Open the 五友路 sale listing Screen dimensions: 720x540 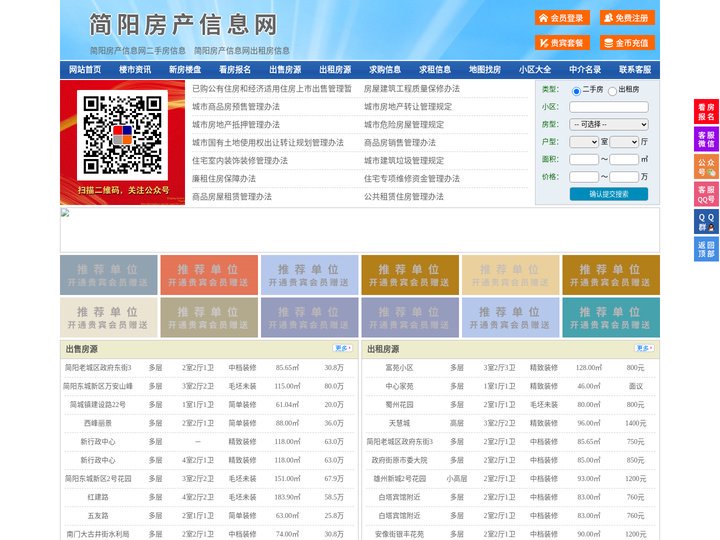[98, 516]
